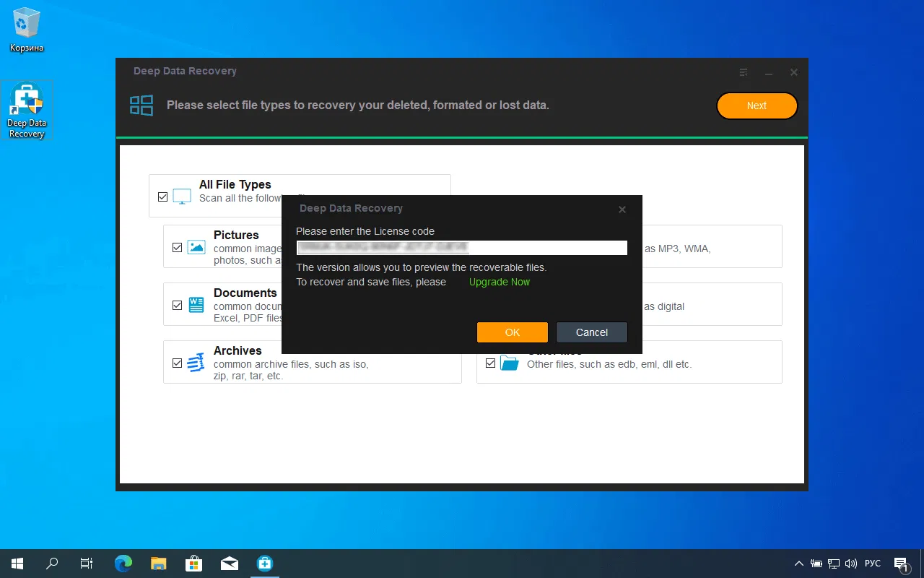Click the license dialog title 'Deep Data Recovery'

pos(351,208)
